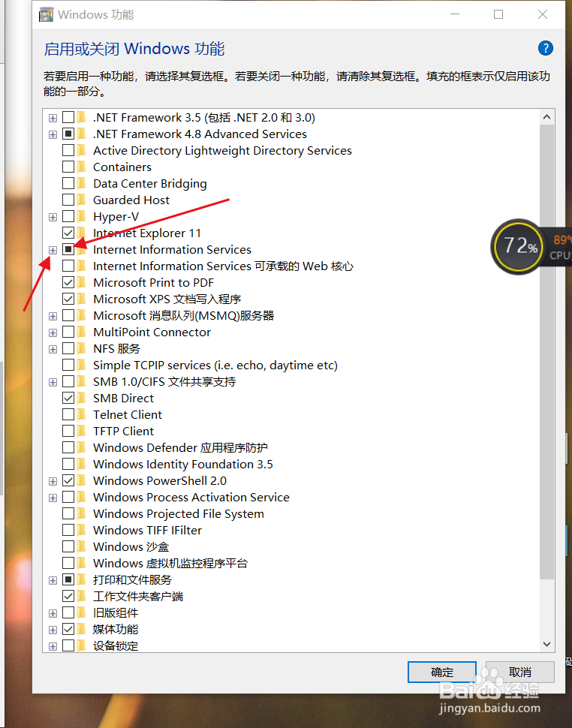Expand NFS 服务 node
Image resolution: width=572 pixels, height=728 pixels.
pyautogui.click(x=53, y=349)
